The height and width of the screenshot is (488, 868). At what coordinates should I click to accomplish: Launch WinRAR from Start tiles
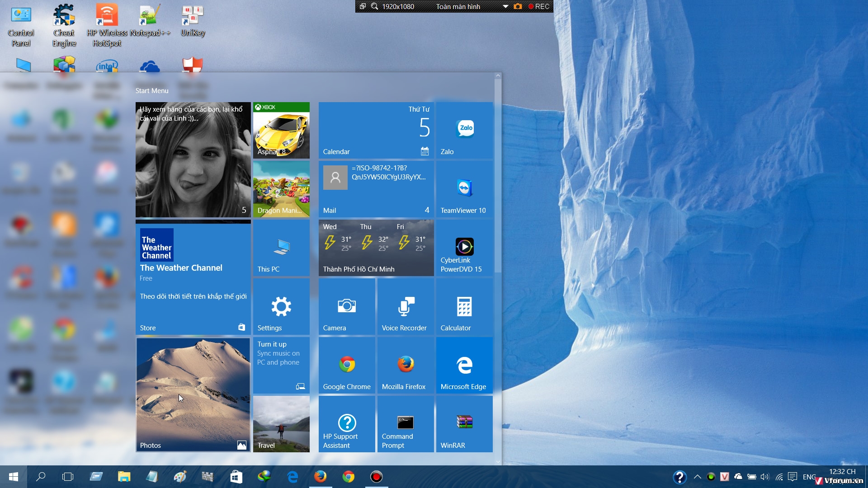click(464, 424)
